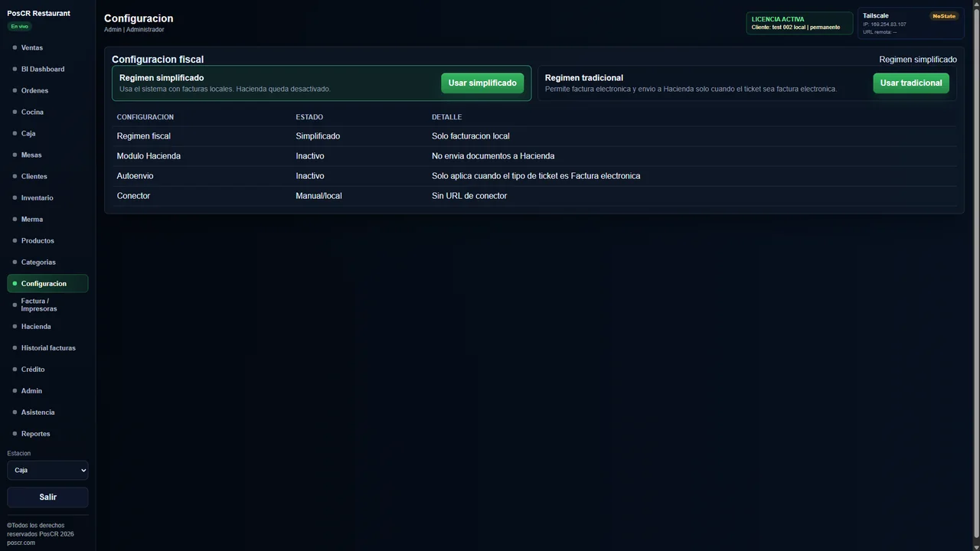Screen dimensions: 980x551
Task: Click 'No envia documentos a Hacienda' text
Action: [493, 156]
